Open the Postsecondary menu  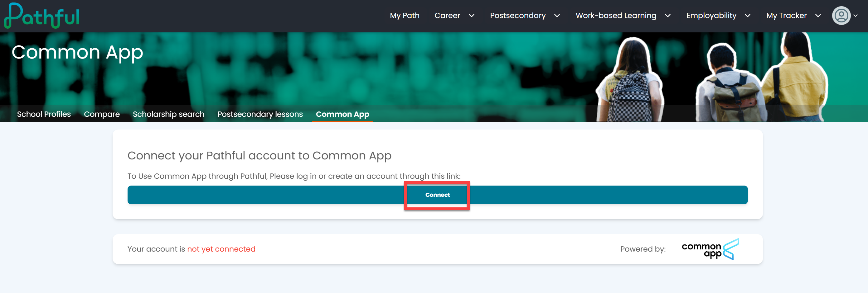pyautogui.click(x=517, y=16)
